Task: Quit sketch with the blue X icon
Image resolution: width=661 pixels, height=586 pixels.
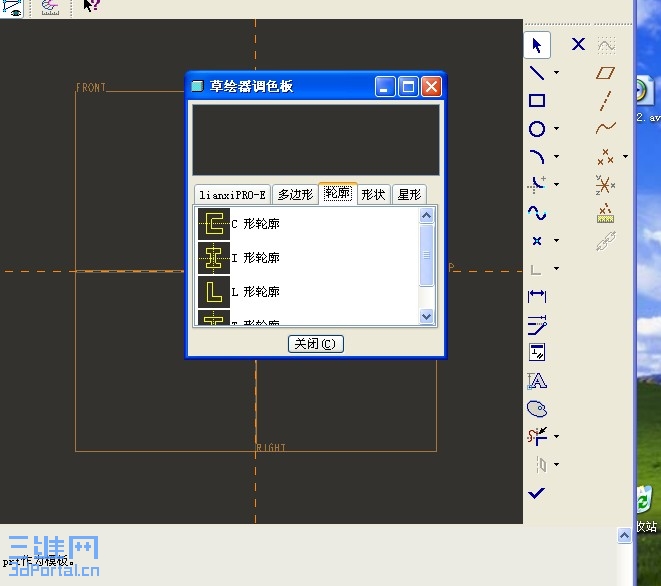Action: point(578,44)
